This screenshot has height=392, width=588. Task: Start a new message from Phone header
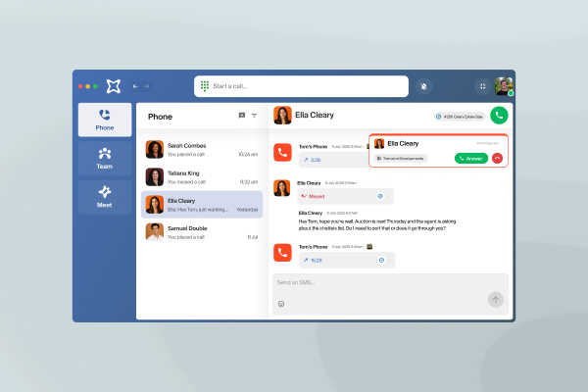click(242, 116)
